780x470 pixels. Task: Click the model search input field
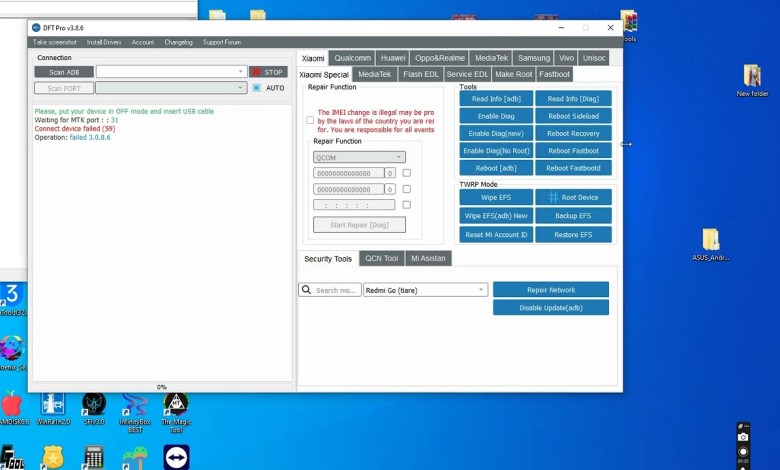[336, 290]
